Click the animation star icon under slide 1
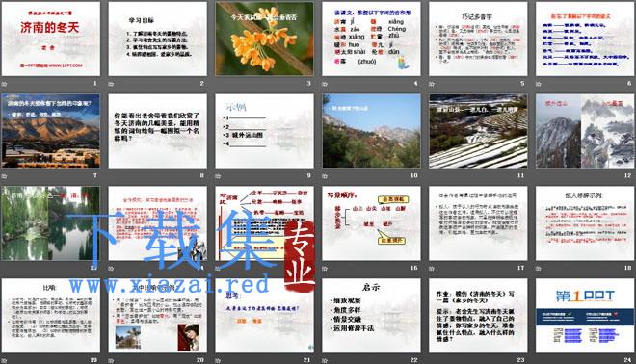 click(x=5, y=84)
